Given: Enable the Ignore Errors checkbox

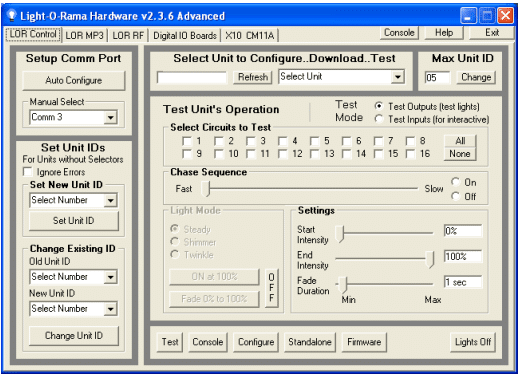Looking at the screenshot, I should pos(28,172).
